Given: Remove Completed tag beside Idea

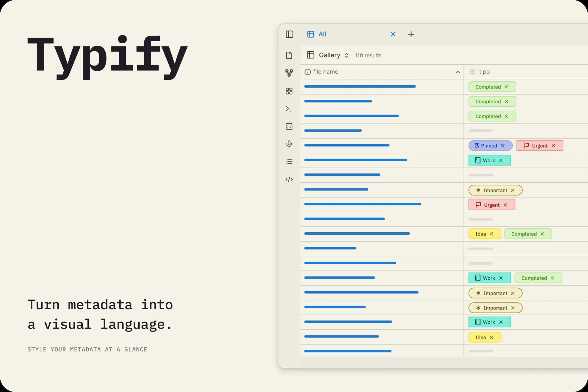Looking at the screenshot, I should pos(542,234).
